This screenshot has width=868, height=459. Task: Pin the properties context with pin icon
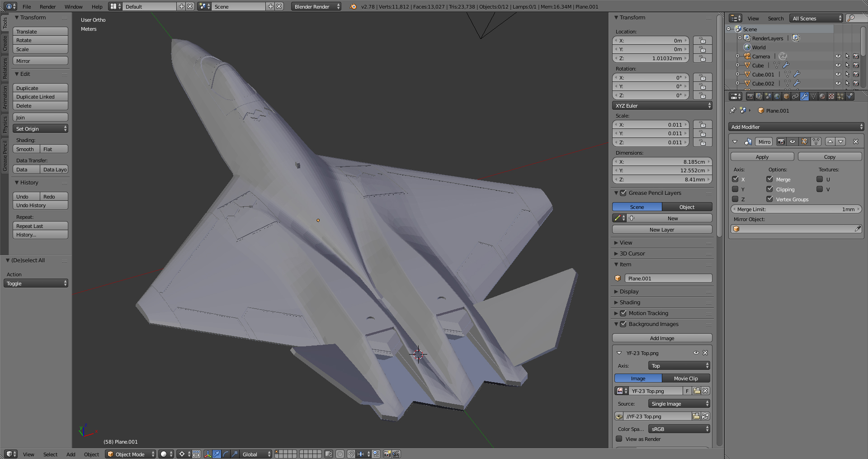click(x=733, y=110)
